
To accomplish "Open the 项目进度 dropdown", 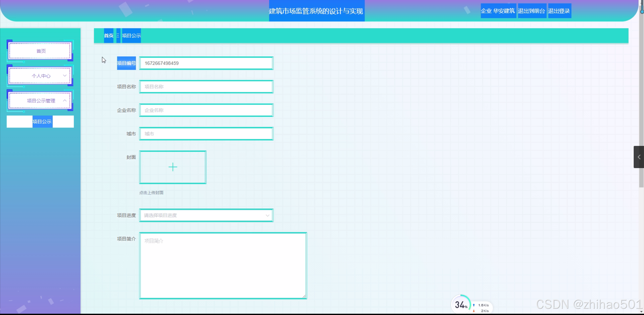I will click(206, 215).
